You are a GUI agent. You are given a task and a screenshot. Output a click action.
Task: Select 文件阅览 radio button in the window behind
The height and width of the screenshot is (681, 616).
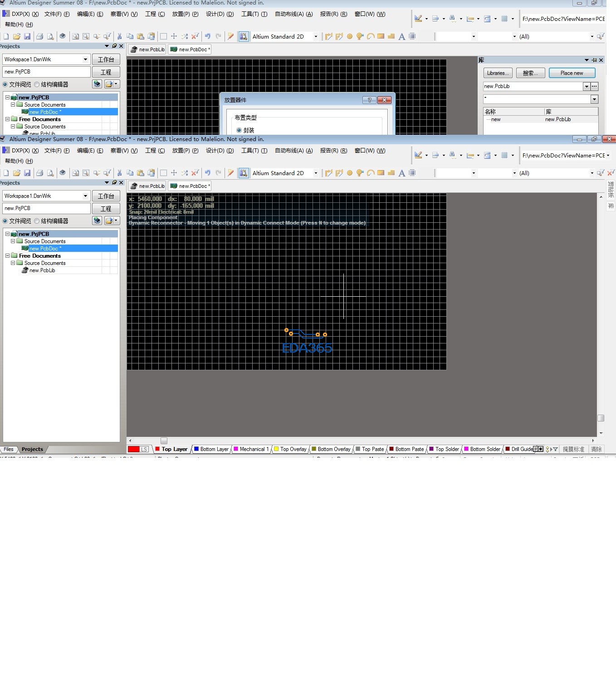coord(5,84)
